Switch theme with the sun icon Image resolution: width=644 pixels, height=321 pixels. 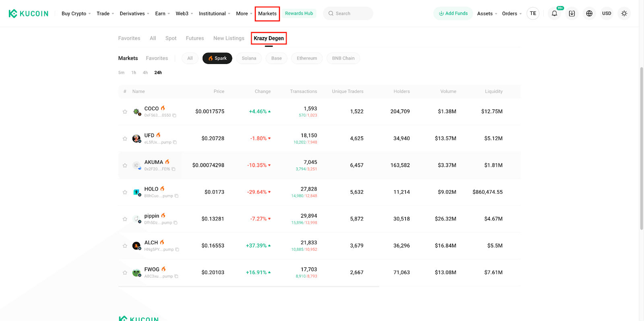(624, 14)
